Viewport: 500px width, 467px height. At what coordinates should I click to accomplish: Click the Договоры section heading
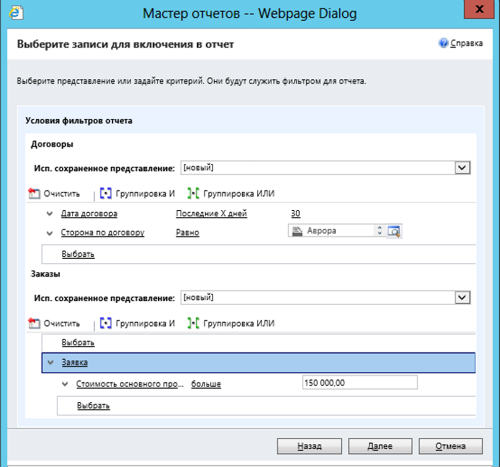click(52, 144)
